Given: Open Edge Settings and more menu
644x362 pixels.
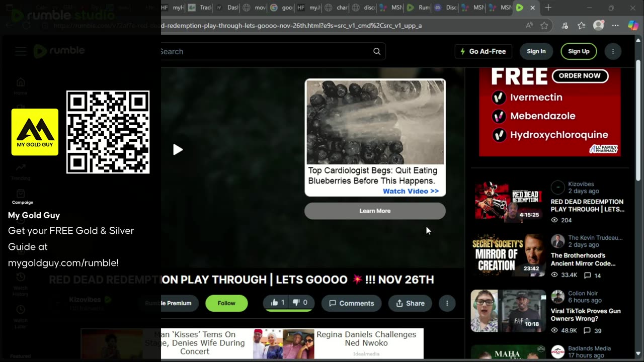Looking at the screenshot, I should click(615, 26).
